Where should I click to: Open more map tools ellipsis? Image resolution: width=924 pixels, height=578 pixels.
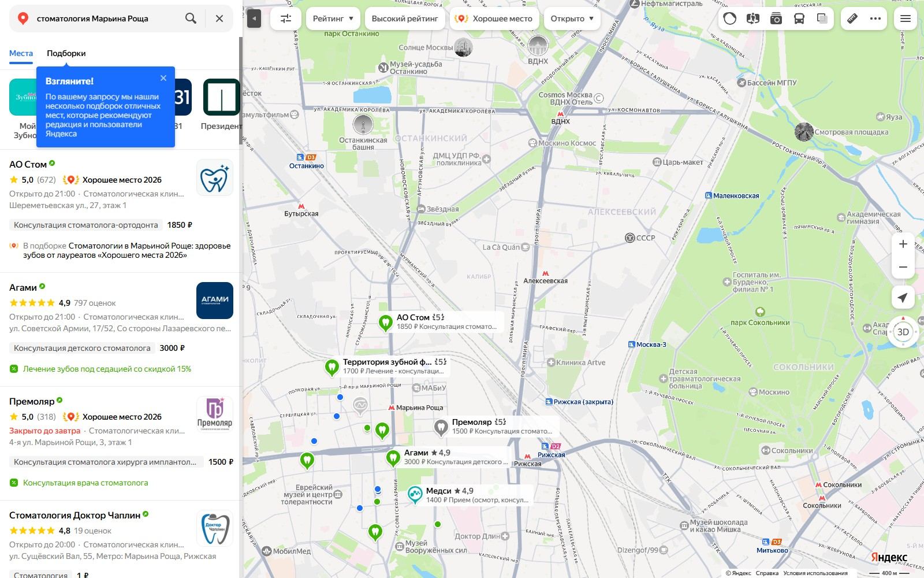tap(875, 18)
